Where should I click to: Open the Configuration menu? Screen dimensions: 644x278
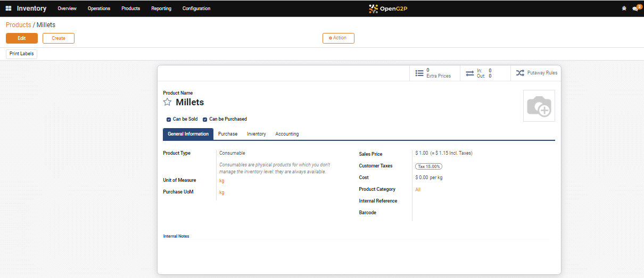[196, 9]
